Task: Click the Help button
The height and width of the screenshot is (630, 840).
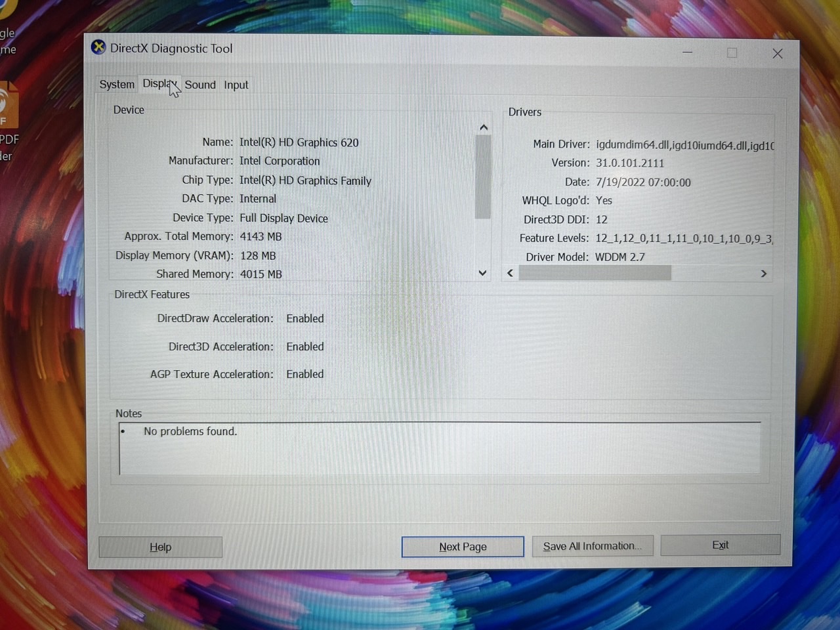Action: click(160, 547)
